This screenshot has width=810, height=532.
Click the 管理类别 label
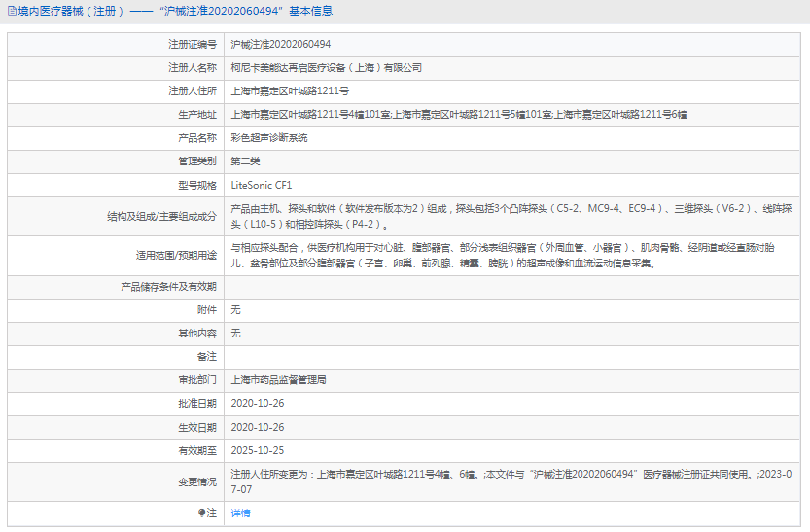click(x=197, y=161)
